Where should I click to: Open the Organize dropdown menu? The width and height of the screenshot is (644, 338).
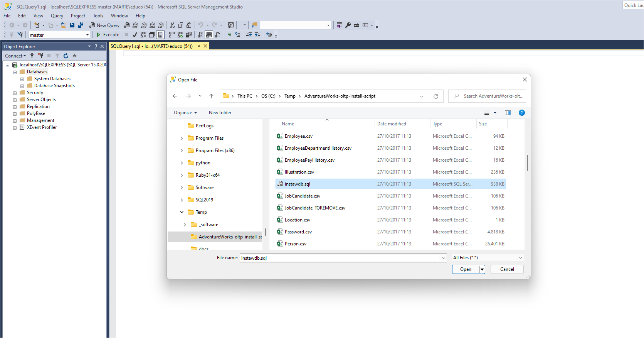coord(185,113)
